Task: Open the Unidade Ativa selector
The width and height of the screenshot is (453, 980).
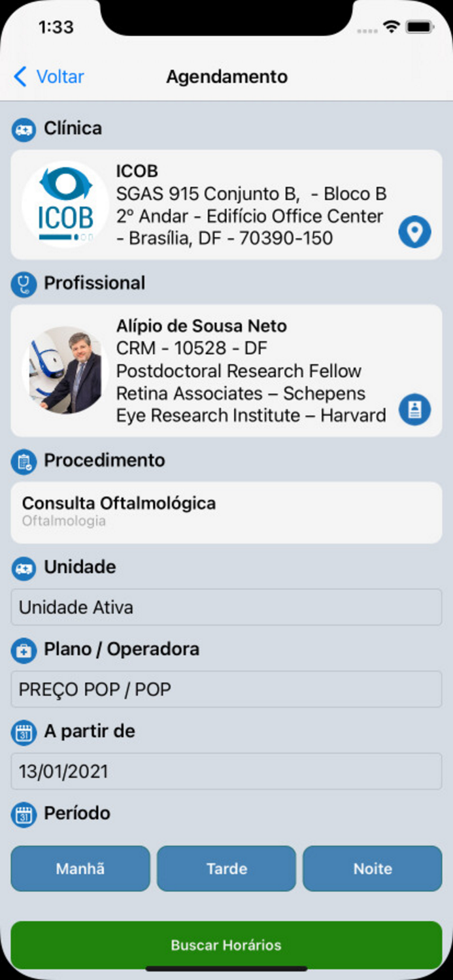Action: click(226, 608)
